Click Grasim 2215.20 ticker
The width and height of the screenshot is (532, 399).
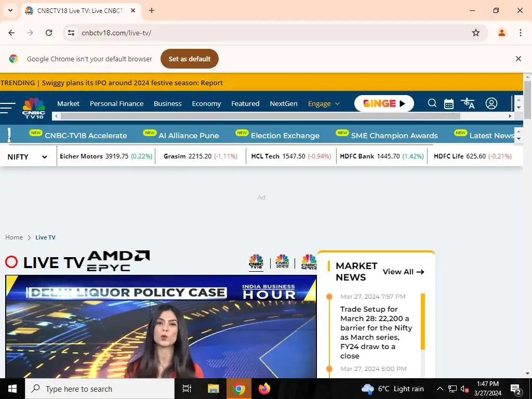(201, 156)
